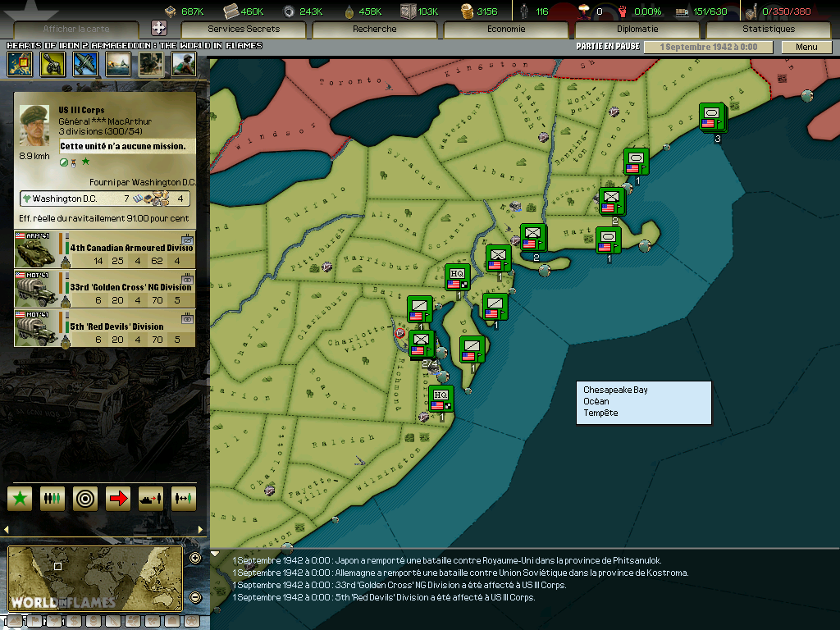Screen dimensions: 840x630
Task: Collapse the message log triangle
Action: point(215,554)
